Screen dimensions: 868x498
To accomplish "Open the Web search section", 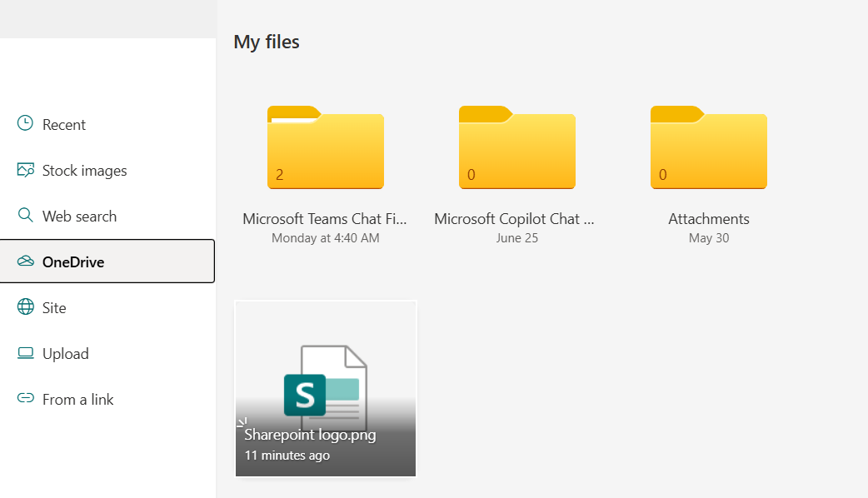I will [78, 215].
